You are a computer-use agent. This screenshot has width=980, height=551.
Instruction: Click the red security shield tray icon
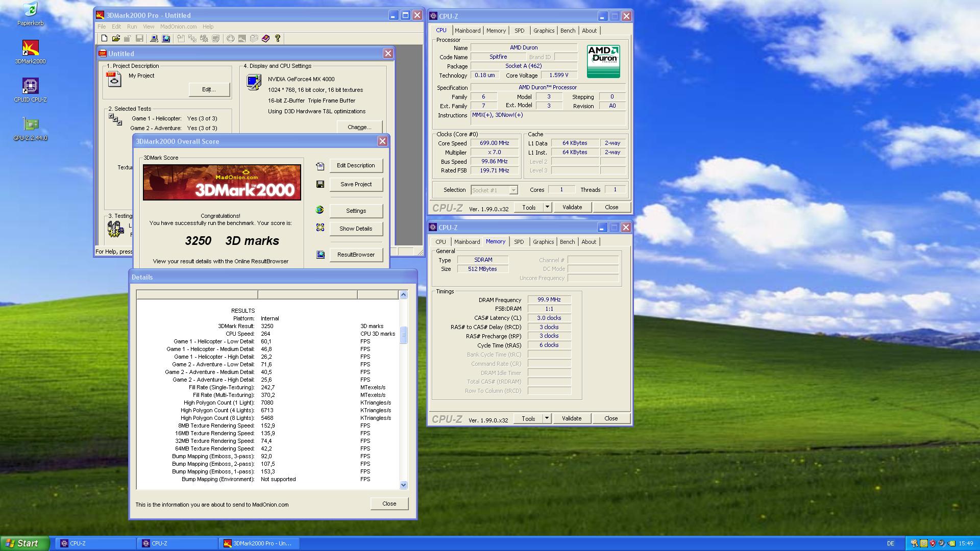pos(933,543)
